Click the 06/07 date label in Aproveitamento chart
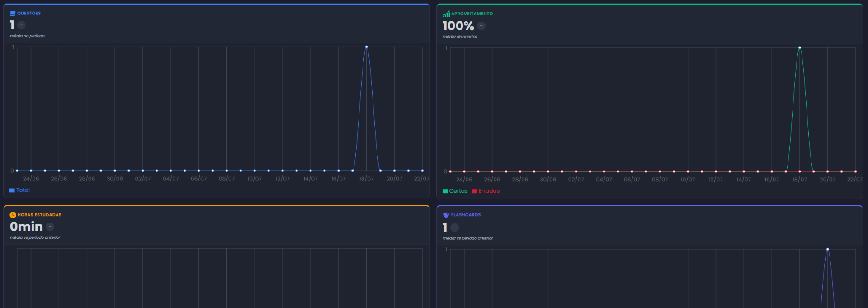Viewport: 868px width, 308px height. pyautogui.click(x=632, y=180)
